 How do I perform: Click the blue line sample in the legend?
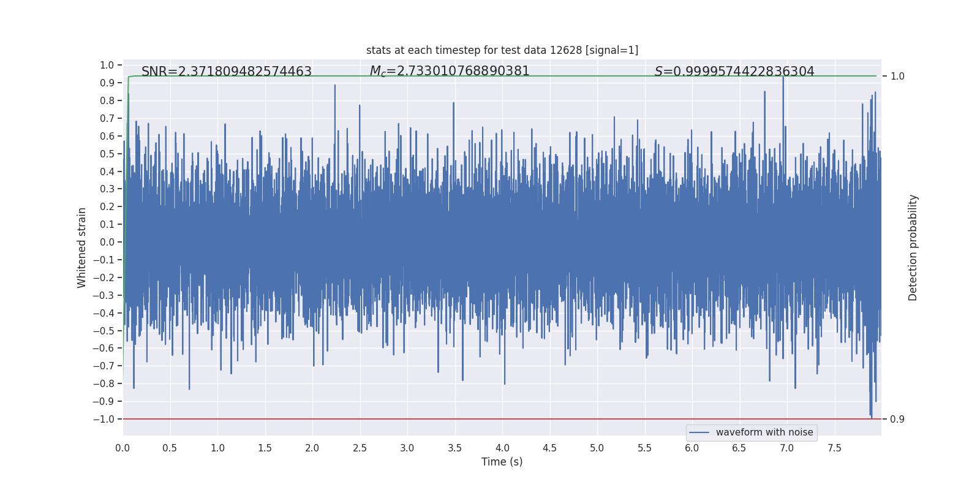[x=699, y=432]
